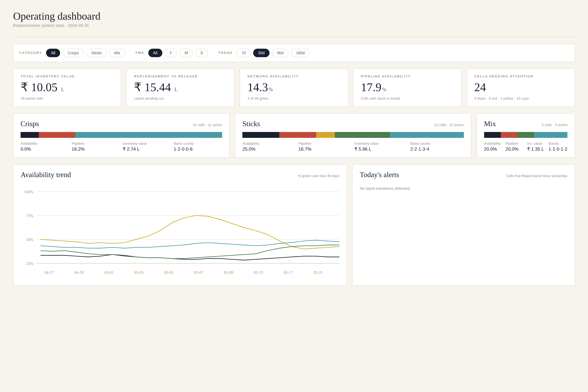Click 'No band transitions detected.' message
This screenshot has width=588, height=392.
tap(385, 188)
